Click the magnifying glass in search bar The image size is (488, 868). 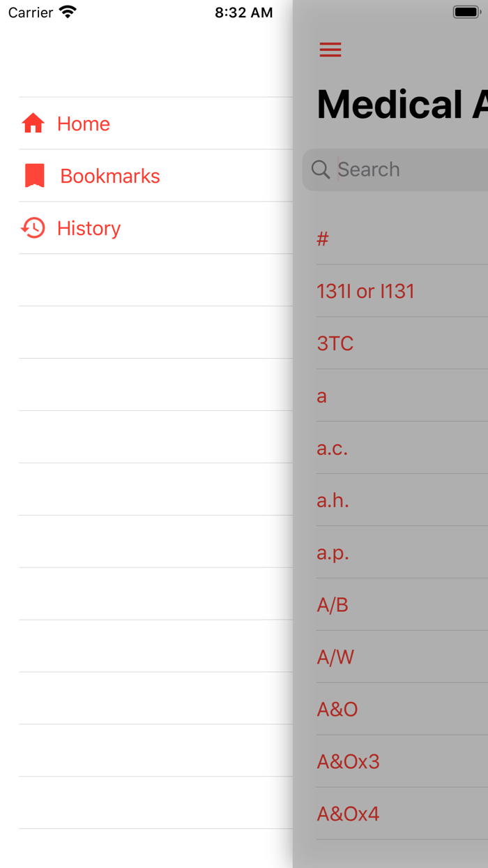point(321,170)
